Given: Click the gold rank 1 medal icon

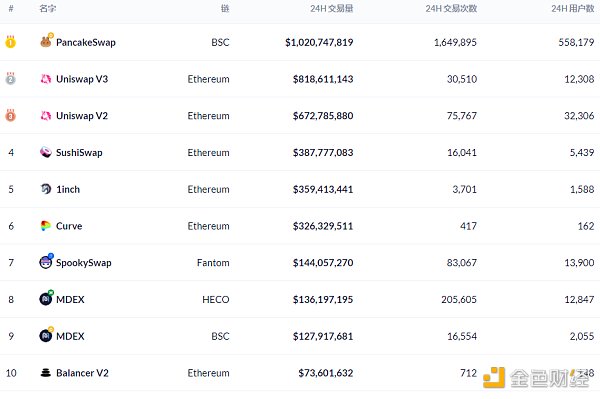Looking at the screenshot, I should click(10, 42).
